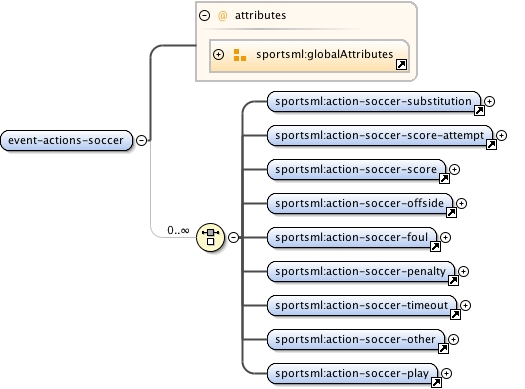Collapse the event-actions-soccer node
The image size is (525, 389).
pyautogui.click(x=142, y=140)
